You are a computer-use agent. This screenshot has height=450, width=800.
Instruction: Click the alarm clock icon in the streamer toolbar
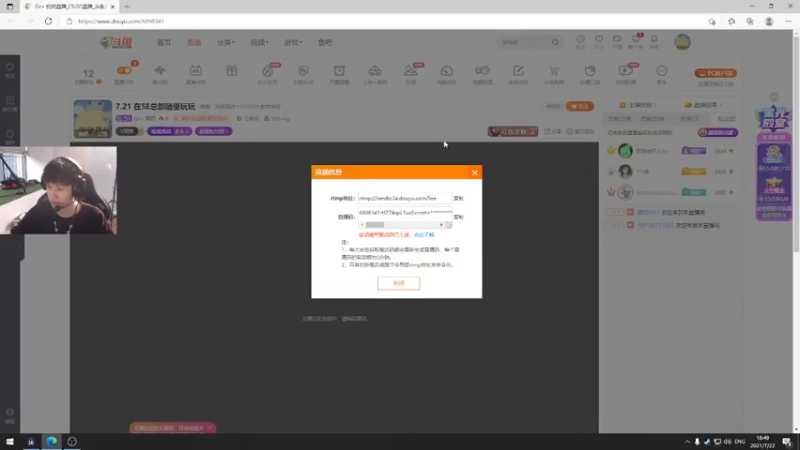pyautogui.click(x=339, y=71)
